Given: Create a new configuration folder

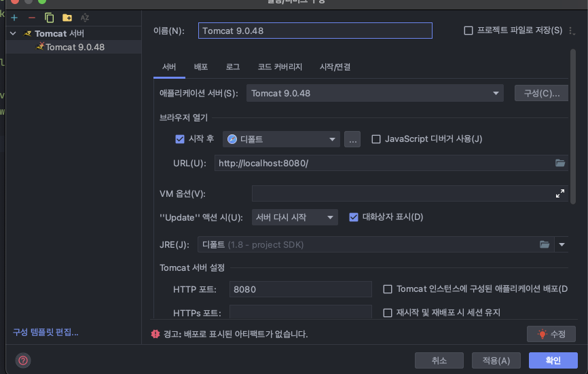Looking at the screenshot, I should pos(67,18).
